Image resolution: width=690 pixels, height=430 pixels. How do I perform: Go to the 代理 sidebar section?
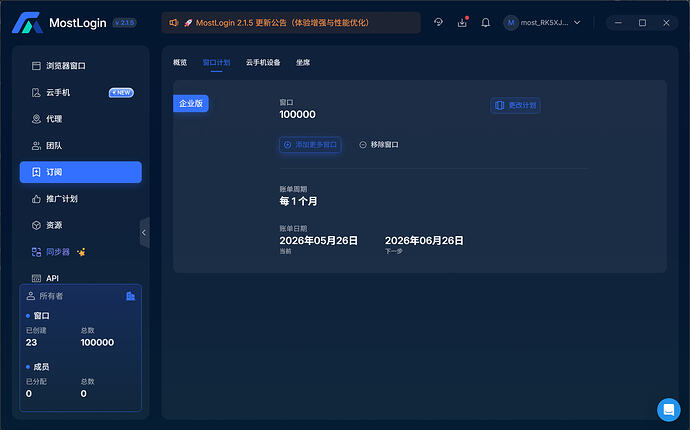(x=81, y=119)
